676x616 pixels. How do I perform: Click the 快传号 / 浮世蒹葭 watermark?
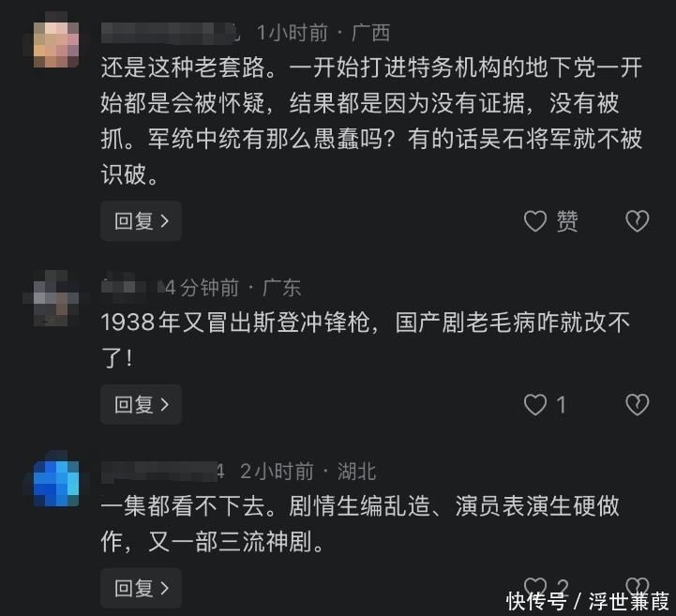[x=588, y=601]
